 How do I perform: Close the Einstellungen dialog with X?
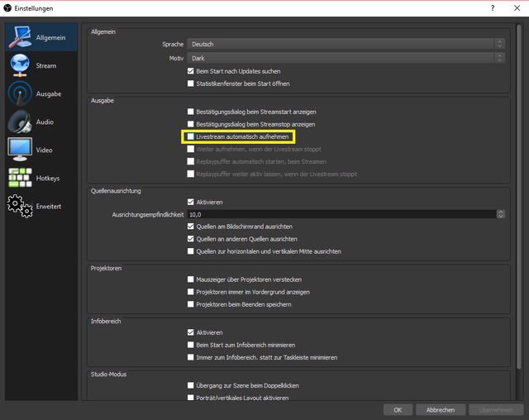point(517,8)
